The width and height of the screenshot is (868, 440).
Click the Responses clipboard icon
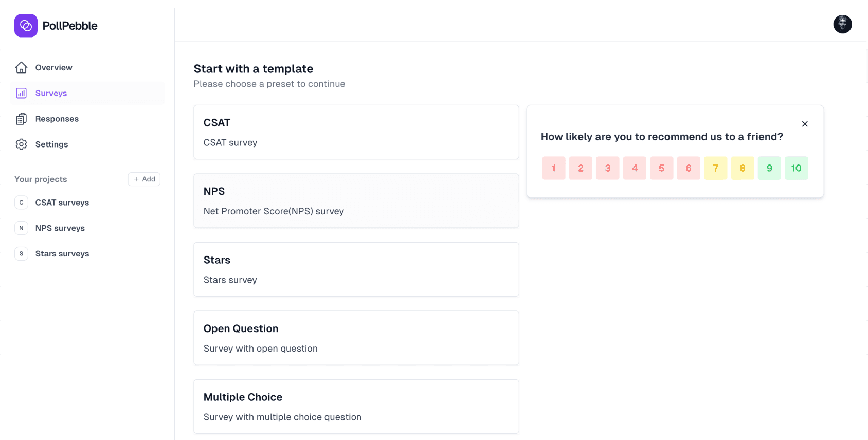point(21,119)
